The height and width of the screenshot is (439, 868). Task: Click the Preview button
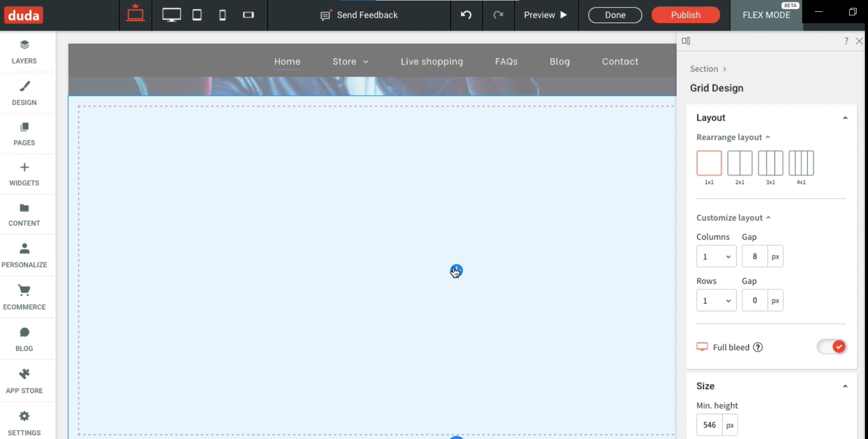click(545, 15)
